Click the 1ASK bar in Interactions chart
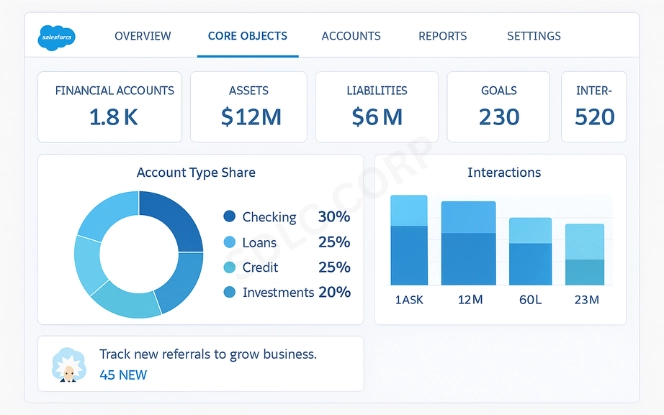The image size is (664, 415). pos(408,241)
